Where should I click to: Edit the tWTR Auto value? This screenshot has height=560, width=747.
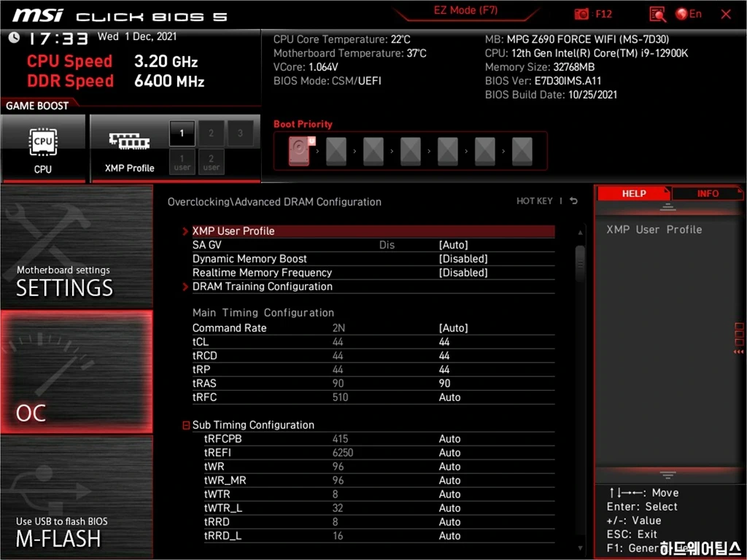(449, 494)
